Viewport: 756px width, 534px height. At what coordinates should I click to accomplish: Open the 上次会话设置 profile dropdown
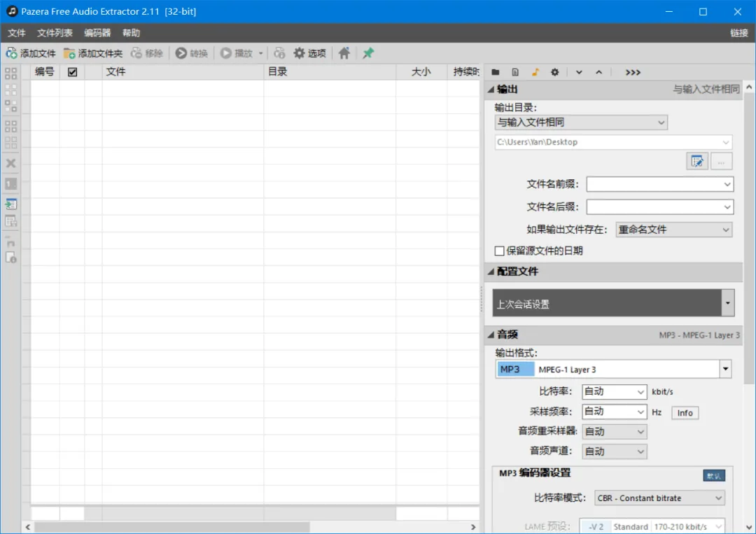(x=613, y=303)
